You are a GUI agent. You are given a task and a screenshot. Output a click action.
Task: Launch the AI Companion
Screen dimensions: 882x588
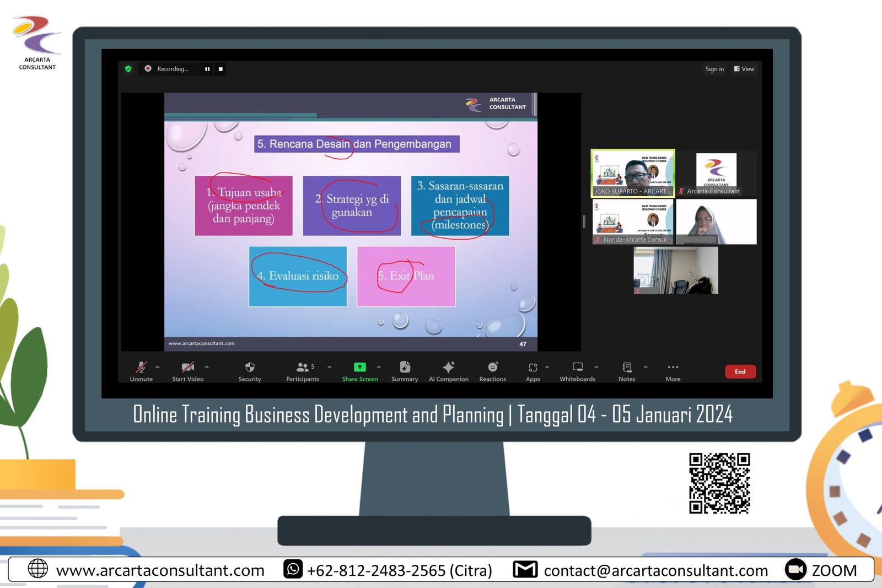pos(449,368)
